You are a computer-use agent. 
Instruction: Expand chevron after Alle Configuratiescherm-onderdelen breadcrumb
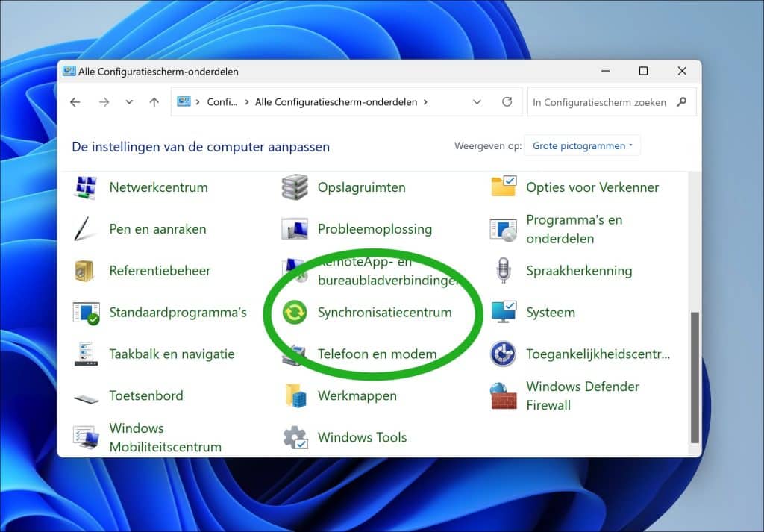click(x=425, y=101)
